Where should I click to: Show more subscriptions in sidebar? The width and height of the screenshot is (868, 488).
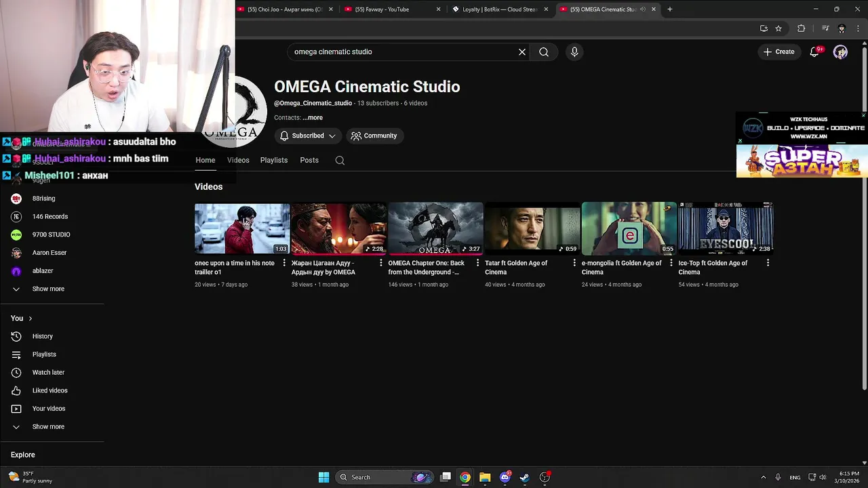point(48,289)
